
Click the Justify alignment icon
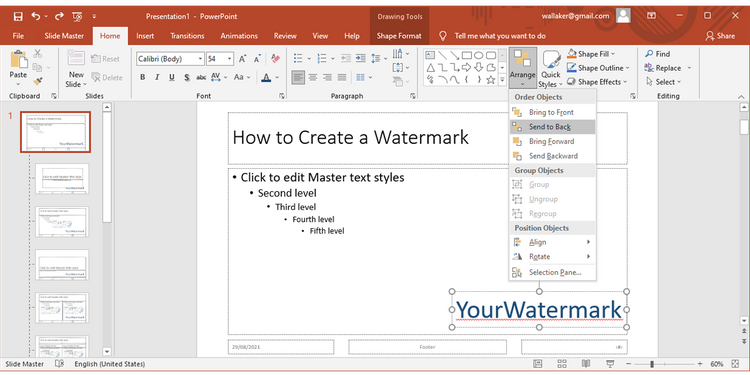(342, 77)
